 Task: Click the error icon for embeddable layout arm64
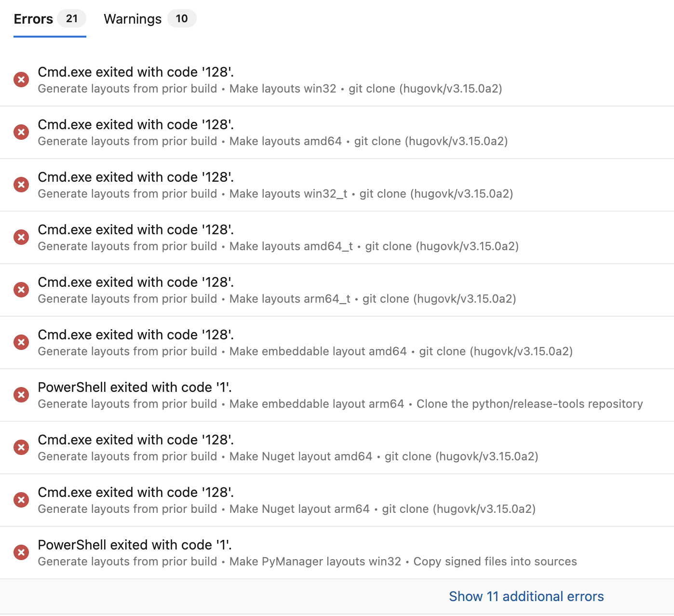coord(21,395)
